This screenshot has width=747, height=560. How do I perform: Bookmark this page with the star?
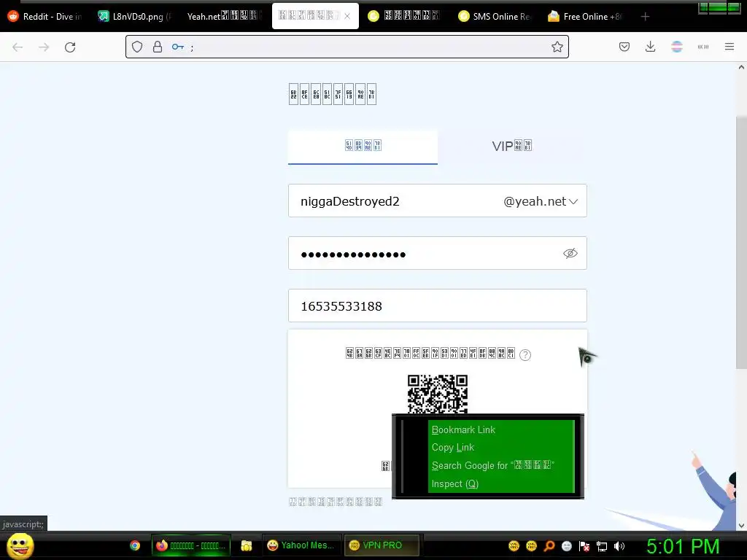(557, 47)
